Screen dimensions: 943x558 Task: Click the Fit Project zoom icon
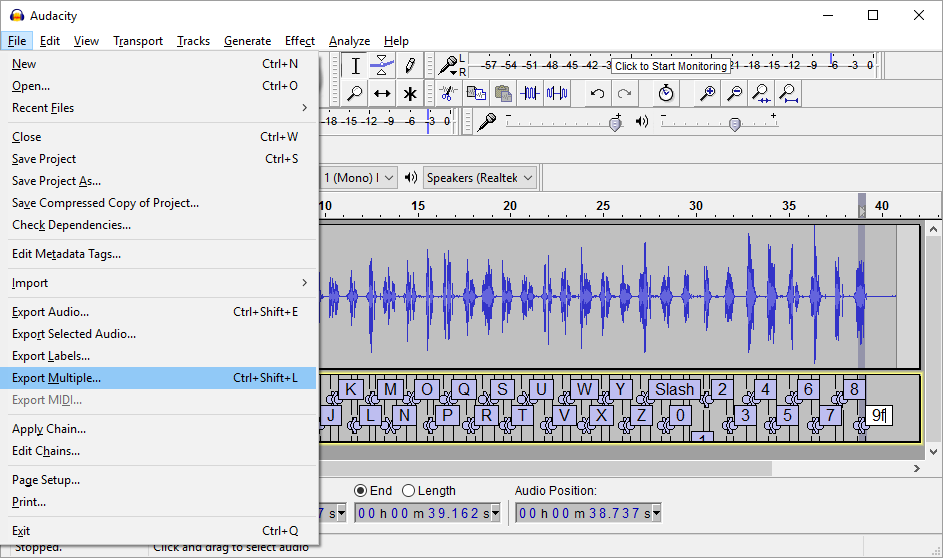tap(788, 93)
